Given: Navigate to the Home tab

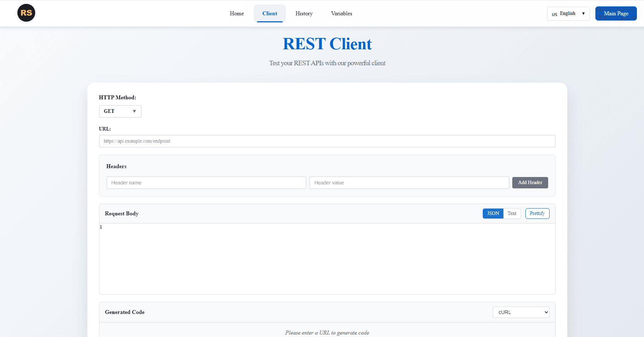Looking at the screenshot, I should tap(236, 13).
